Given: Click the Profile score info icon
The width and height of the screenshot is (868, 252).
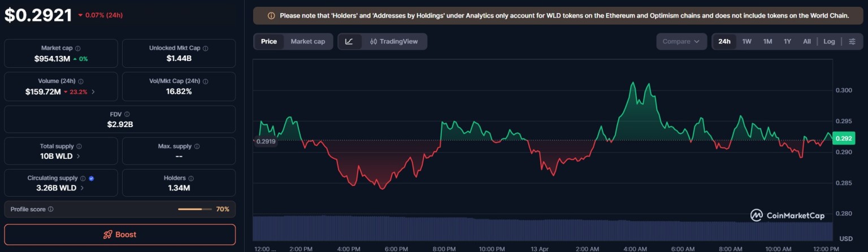Looking at the screenshot, I should pos(51,210).
